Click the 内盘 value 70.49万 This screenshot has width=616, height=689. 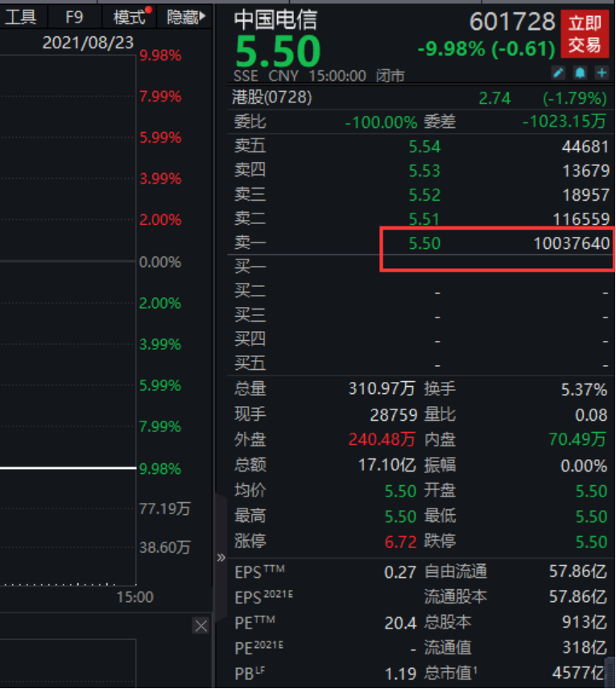coord(578,439)
